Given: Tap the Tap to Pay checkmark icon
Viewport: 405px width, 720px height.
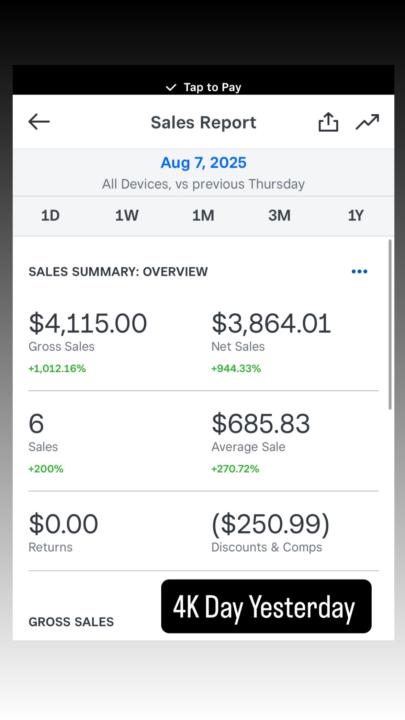Looking at the screenshot, I should (x=171, y=87).
